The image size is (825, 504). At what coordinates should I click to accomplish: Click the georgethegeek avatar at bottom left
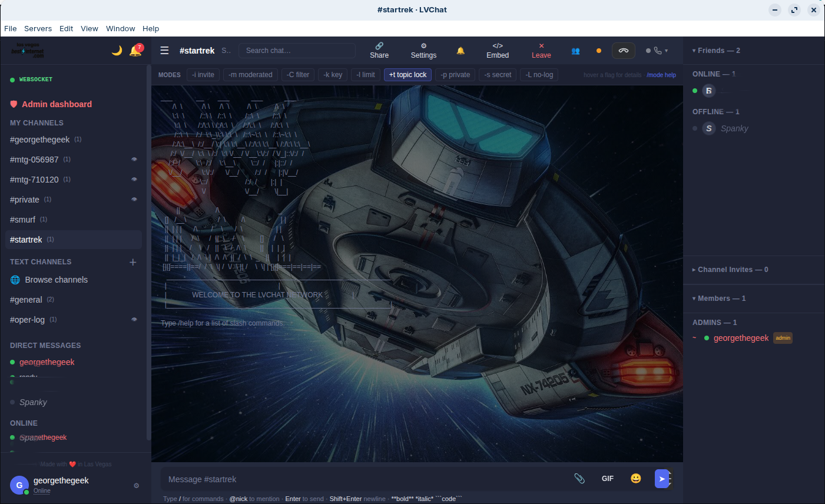pyautogui.click(x=19, y=485)
